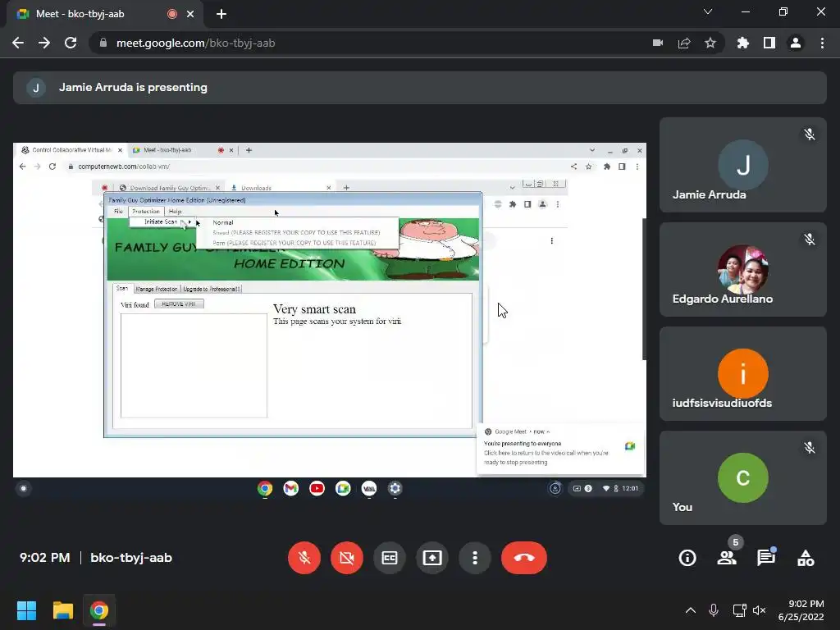Open taskbar clock and date
The width and height of the screenshot is (840, 630).
point(802,610)
